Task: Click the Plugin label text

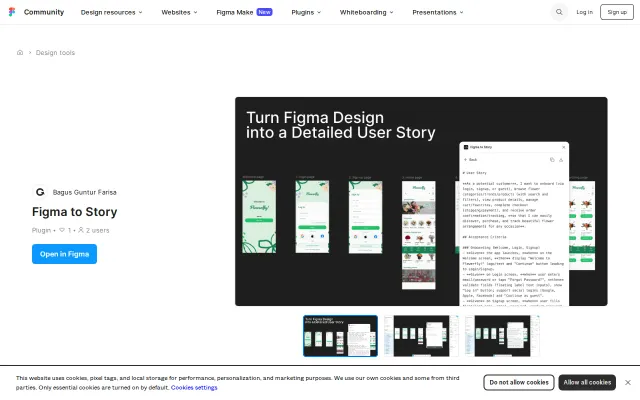Action: (x=42, y=230)
